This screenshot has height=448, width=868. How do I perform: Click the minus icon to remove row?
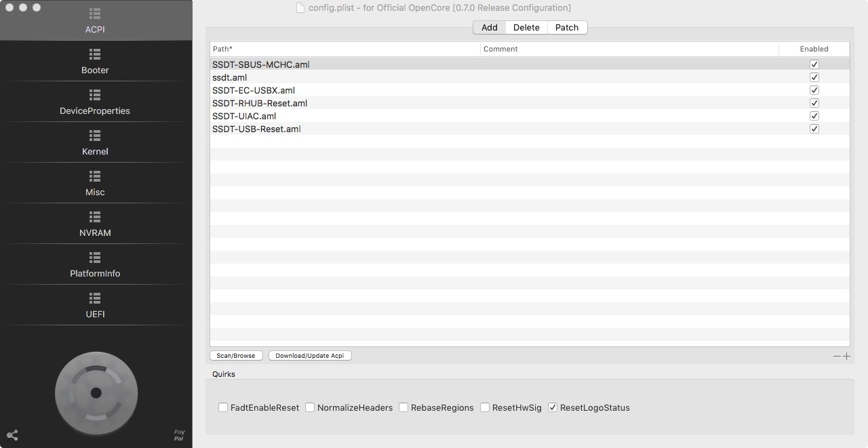(837, 356)
